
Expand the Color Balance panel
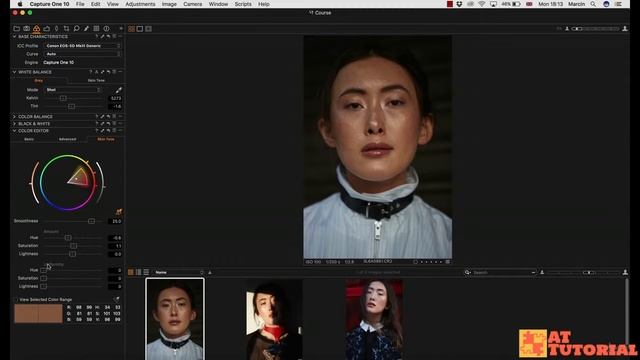pyautogui.click(x=14, y=116)
